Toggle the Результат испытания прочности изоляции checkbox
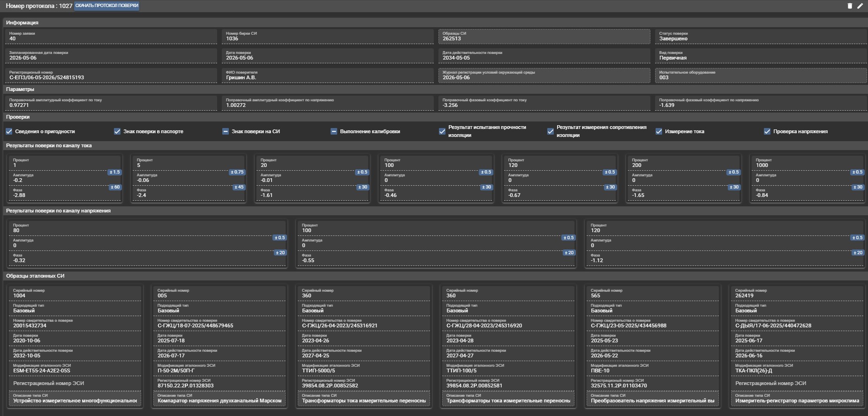The height and width of the screenshot is (416, 868). point(442,131)
